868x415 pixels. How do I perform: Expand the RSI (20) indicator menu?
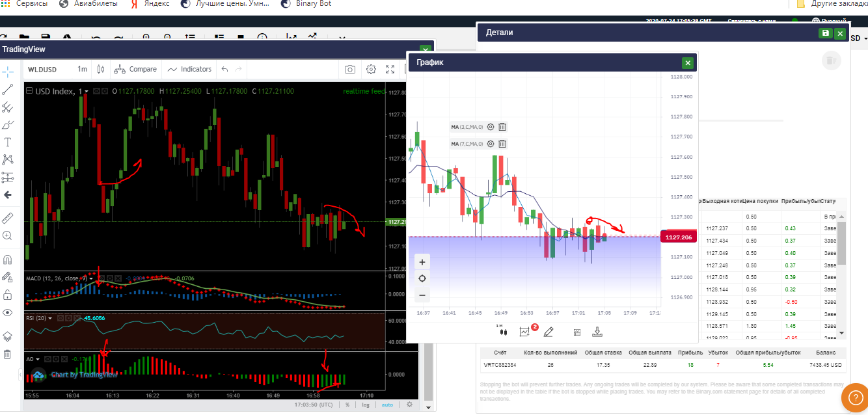click(50, 318)
